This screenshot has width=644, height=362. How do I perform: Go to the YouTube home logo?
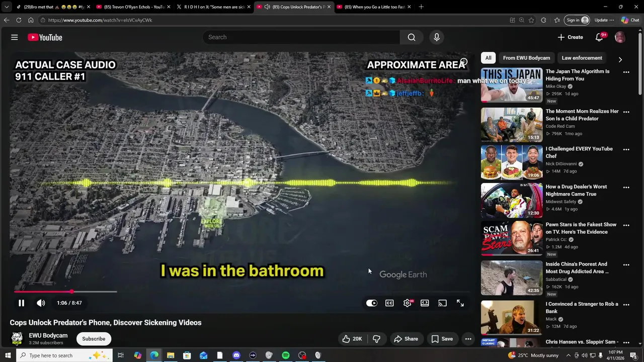click(x=45, y=37)
